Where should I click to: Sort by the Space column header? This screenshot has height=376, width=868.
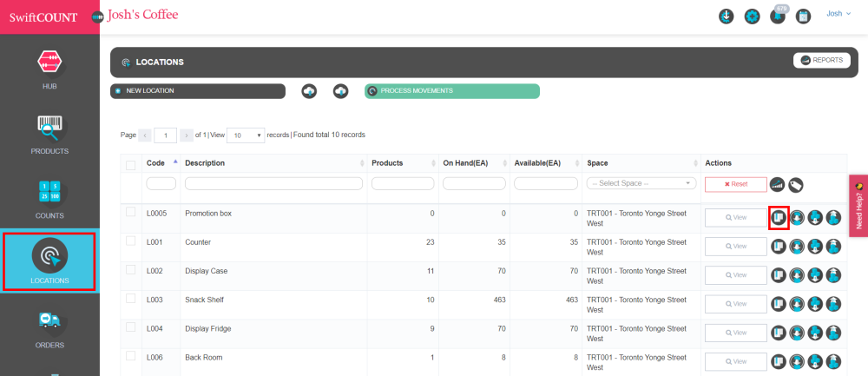(641, 162)
